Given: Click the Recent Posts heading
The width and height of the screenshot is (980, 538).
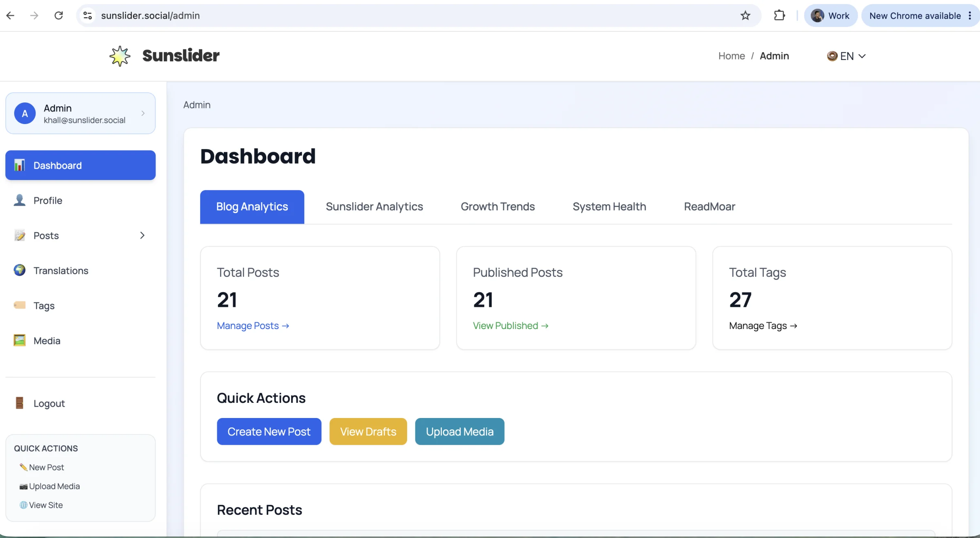Looking at the screenshot, I should [259, 510].
